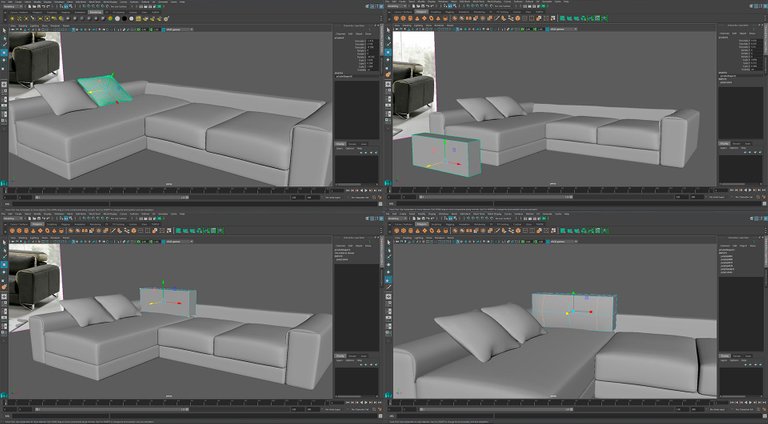
Task: Click No Live Surface field in top-left window
Action: click(118, 7)
